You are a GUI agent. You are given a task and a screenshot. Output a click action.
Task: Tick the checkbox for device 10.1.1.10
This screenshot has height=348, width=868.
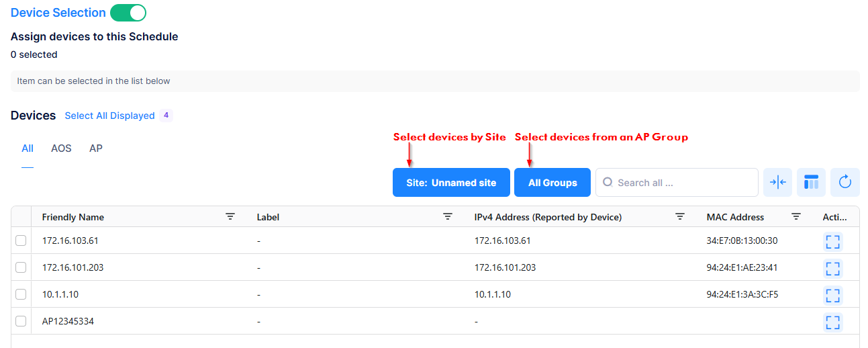coord(21,294)
